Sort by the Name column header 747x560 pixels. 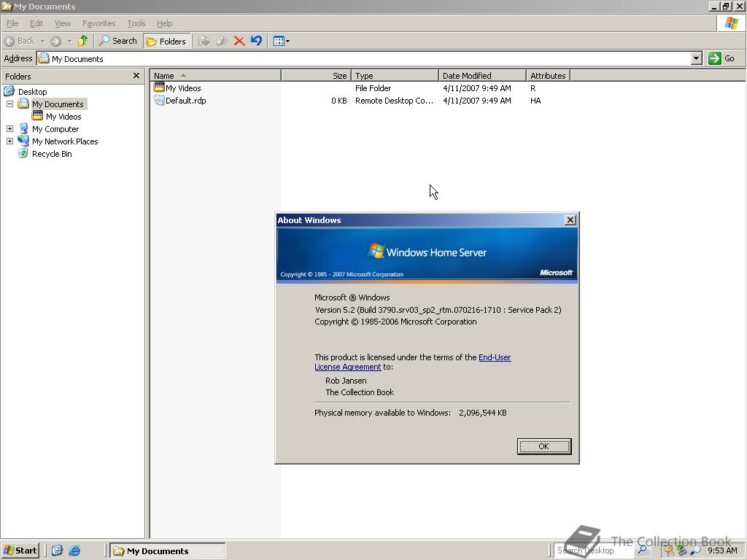click(215, 76)
